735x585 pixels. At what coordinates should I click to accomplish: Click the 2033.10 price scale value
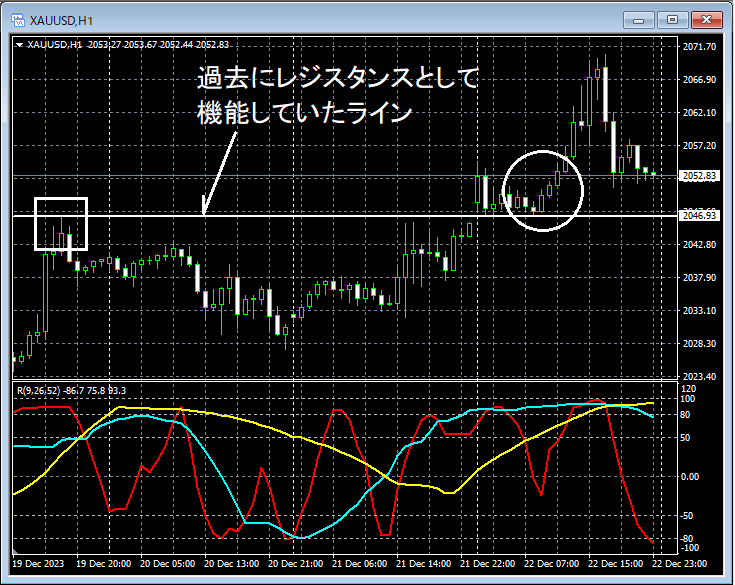click(699, 310)
